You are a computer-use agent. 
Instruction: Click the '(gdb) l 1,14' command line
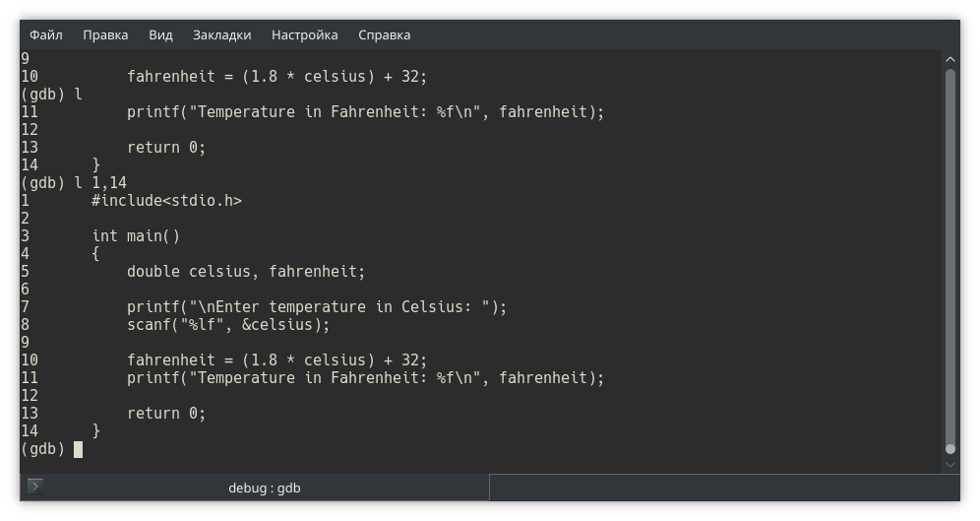click(74, 183)
